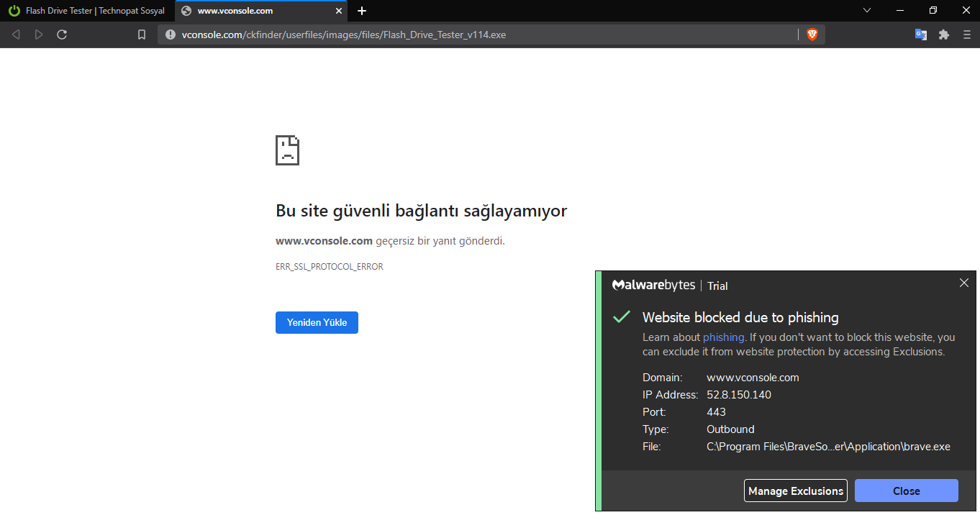Screen dimensions: 980x515
Task: Open the extensions puzzle piece icon
Action: click(944, 35)
